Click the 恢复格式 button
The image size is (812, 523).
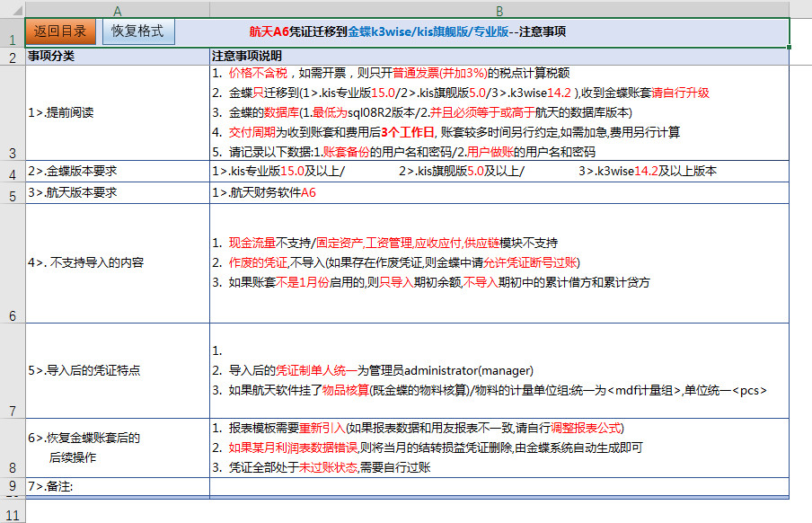click(138, 31)
